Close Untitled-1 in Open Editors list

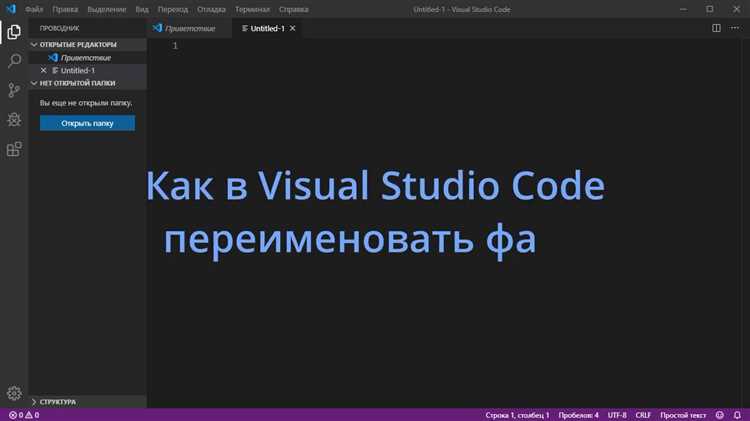coord(44,70)
